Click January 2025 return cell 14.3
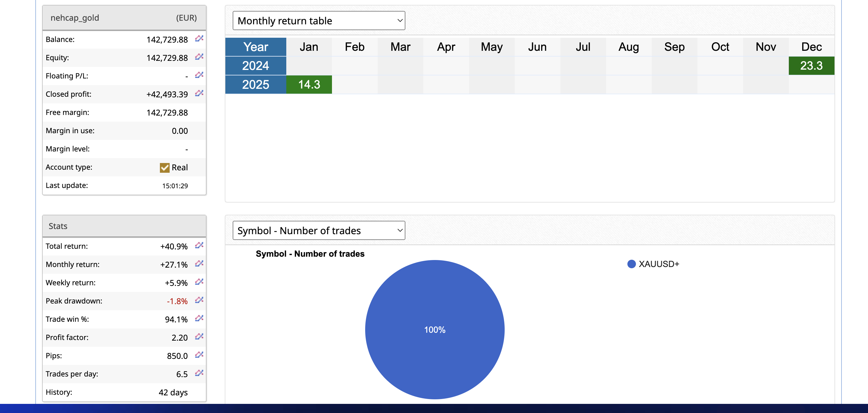Viewport: 868px width, 413px height. click(x=309, y=85)
